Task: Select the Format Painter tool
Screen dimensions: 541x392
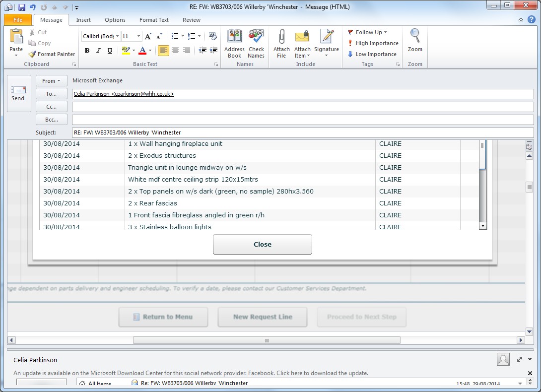Action: [52, 54]
